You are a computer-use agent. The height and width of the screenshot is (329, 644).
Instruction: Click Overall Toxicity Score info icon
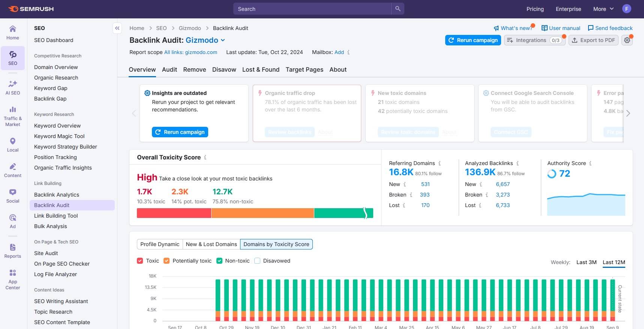pos(205,158)
